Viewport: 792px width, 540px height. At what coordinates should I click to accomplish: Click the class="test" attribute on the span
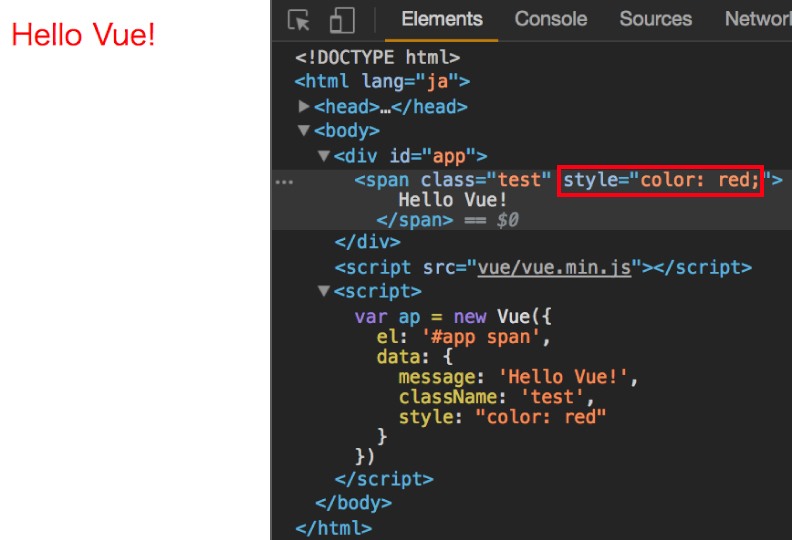click(x=485, y=180)
